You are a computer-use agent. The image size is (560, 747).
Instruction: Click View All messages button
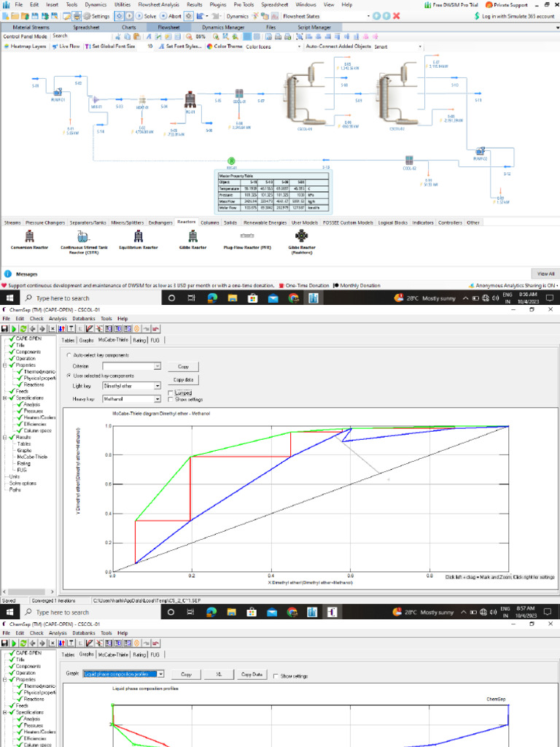click(x=545, y=274)
